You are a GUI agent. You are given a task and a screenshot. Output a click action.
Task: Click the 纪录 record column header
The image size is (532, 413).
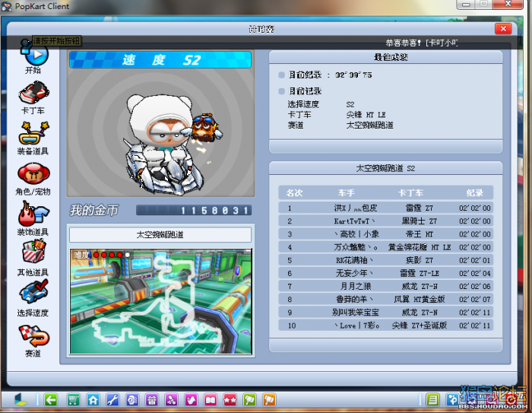(x=475, y=193)
